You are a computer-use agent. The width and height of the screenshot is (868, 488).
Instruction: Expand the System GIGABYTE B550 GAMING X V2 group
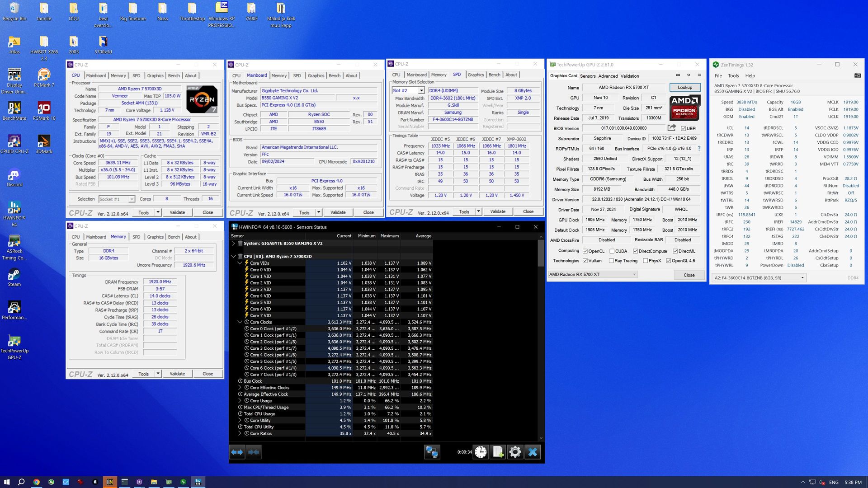click(233, 243)
